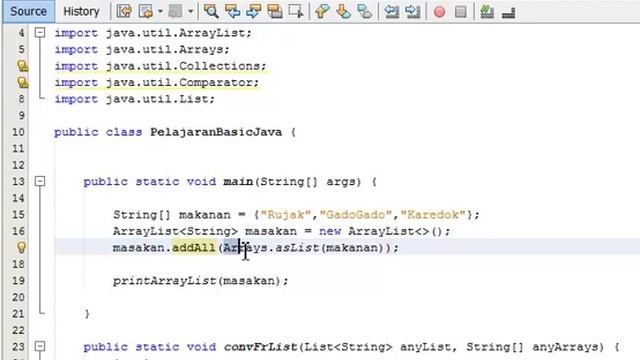Click on "java.util.Collections;" import text
The image size is (640, 360).
tap(186, 66)
